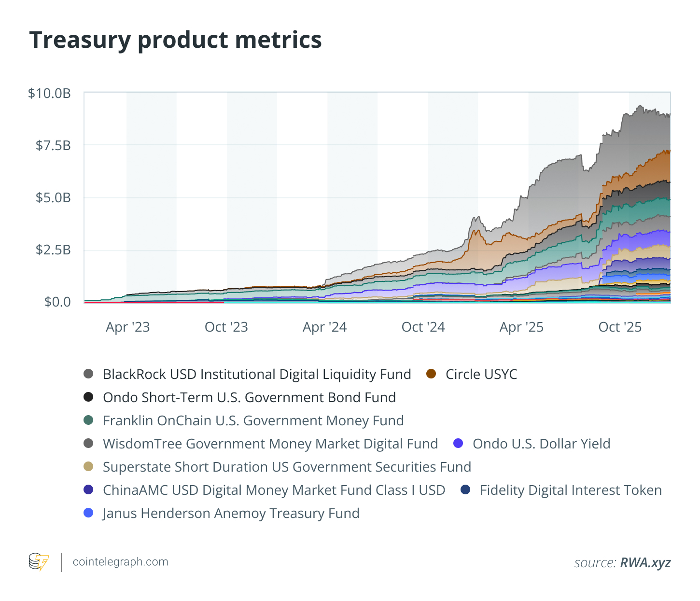Click the Franklin OnChain U.S. Government Money Fund label
Image resolution: width=700 pixels, height=601 pixels.
point(253,420)
